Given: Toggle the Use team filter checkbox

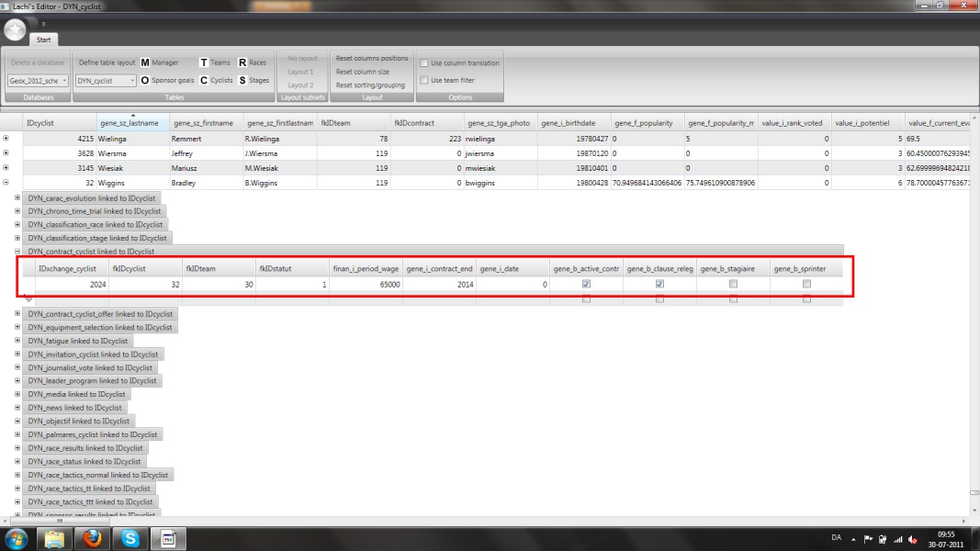Looking at the screenshot, I should [x=423, y=80].
